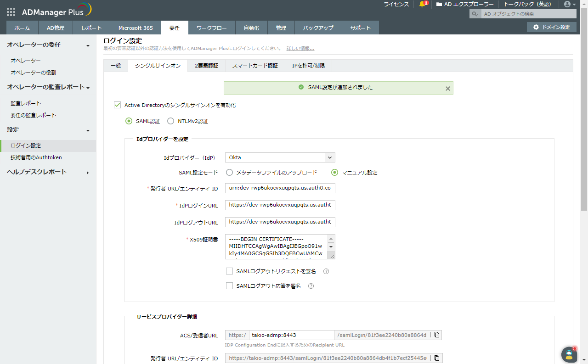588x364 pixels.
Task: Click help icon next to SAMLログアウト応答を署名
Action: [x=311, y=286]
